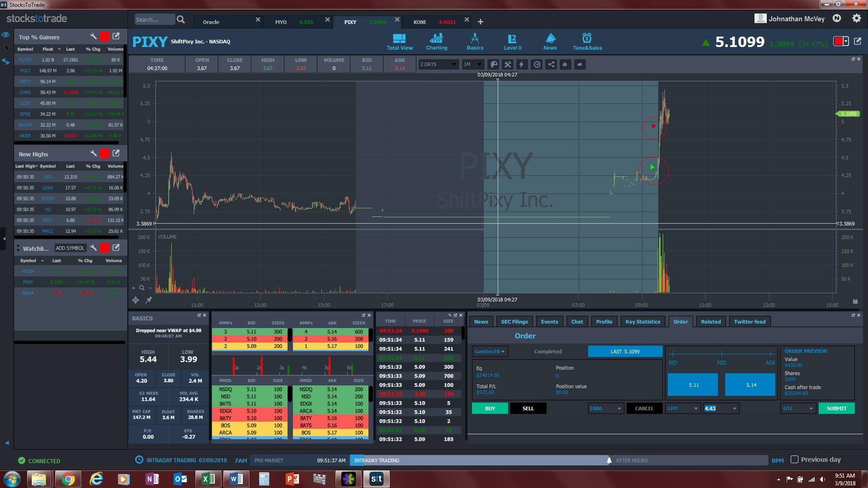This screenshot has width=868, height=488.
Task: Click the trading session timeline slider marker
Action: [609, 460]
